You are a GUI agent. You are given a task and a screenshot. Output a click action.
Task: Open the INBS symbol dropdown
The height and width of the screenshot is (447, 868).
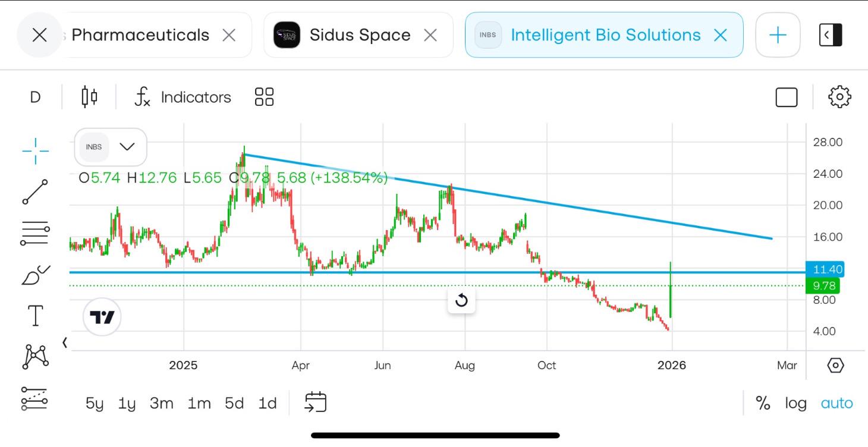click(127, 147)
